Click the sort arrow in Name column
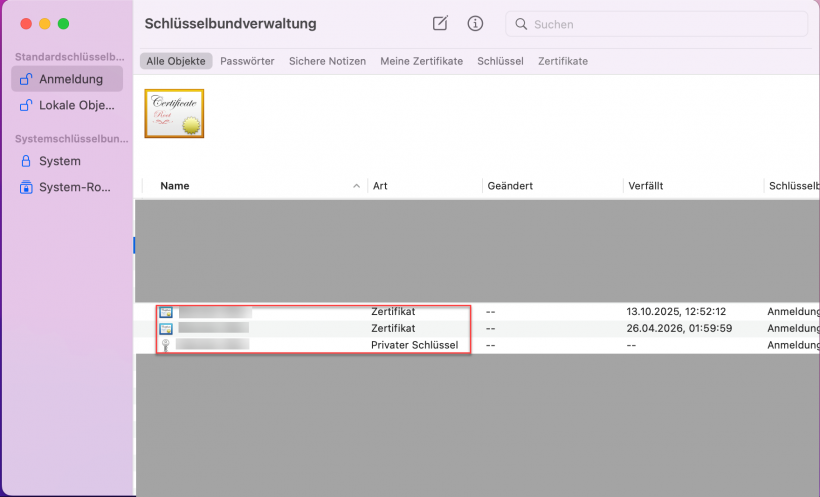 tap(357, 186)
